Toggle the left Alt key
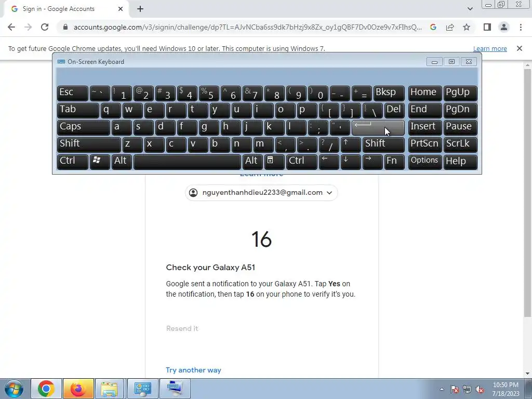 pos(122,162)
